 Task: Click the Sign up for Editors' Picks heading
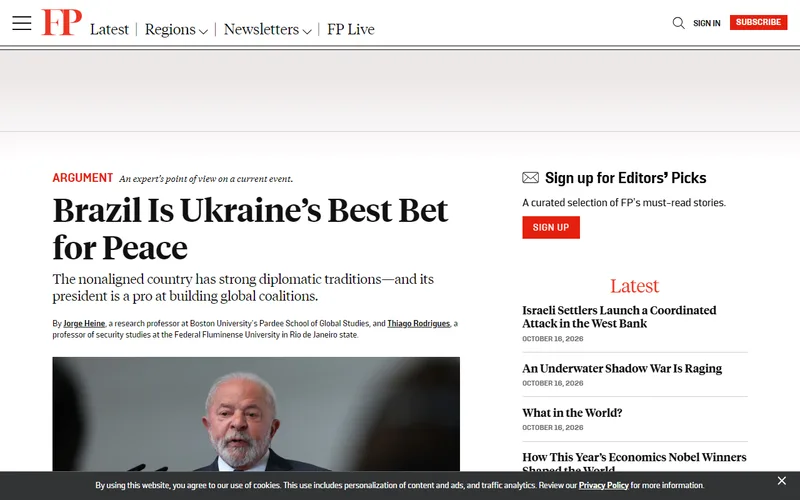point(626,178)
